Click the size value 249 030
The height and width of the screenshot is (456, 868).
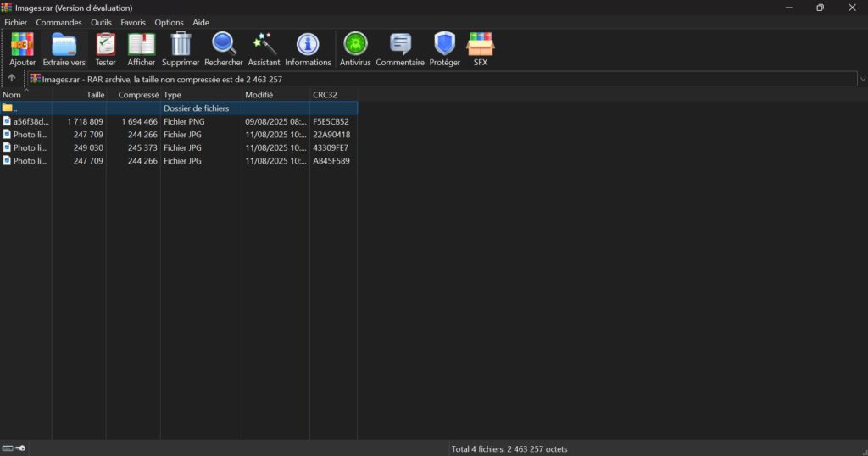click(88, 147)
